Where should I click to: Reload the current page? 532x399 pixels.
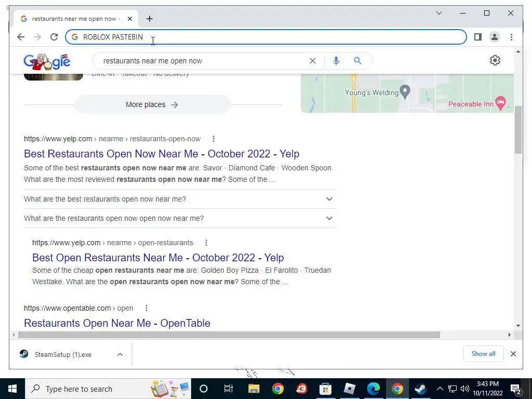coord(54,37)
